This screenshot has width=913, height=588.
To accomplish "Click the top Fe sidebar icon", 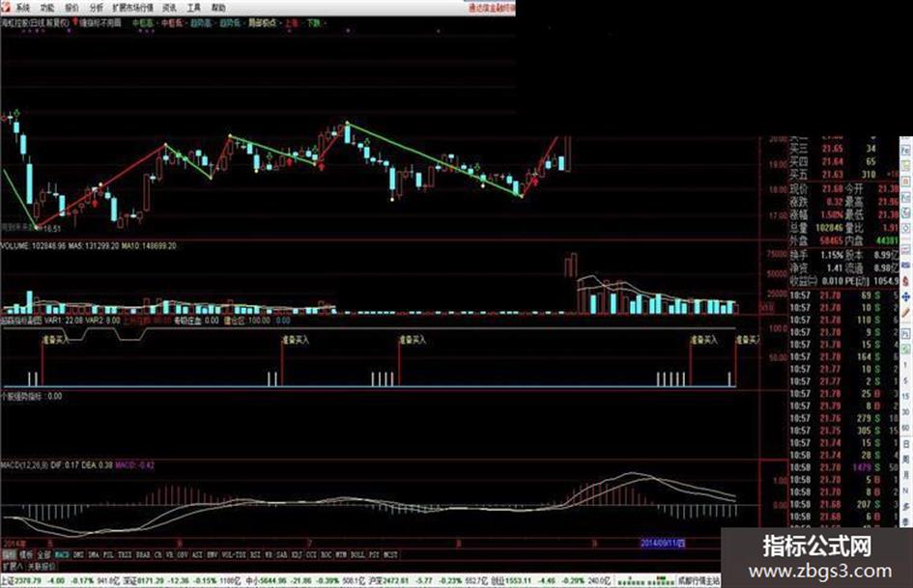I will [906, 150].
